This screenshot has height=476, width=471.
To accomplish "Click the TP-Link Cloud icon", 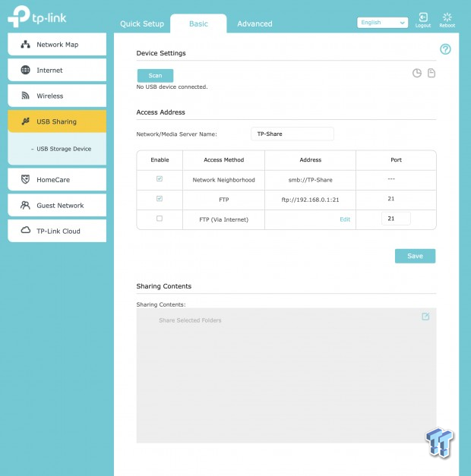I will tap(26, 230).
